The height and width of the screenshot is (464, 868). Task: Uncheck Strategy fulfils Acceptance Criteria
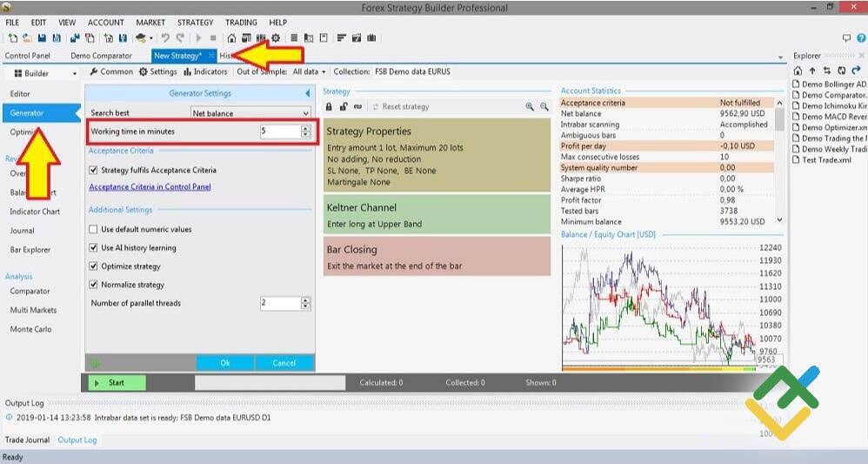tap(94, 171)
